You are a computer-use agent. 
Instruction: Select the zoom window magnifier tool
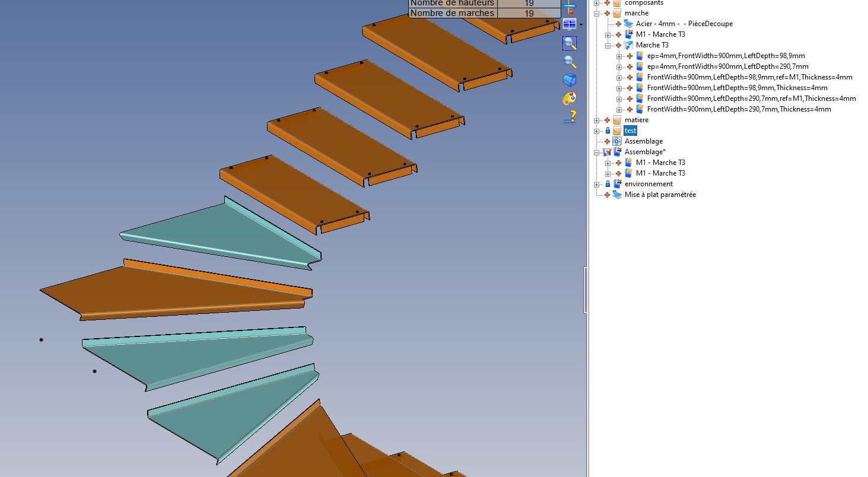(569, 43)
